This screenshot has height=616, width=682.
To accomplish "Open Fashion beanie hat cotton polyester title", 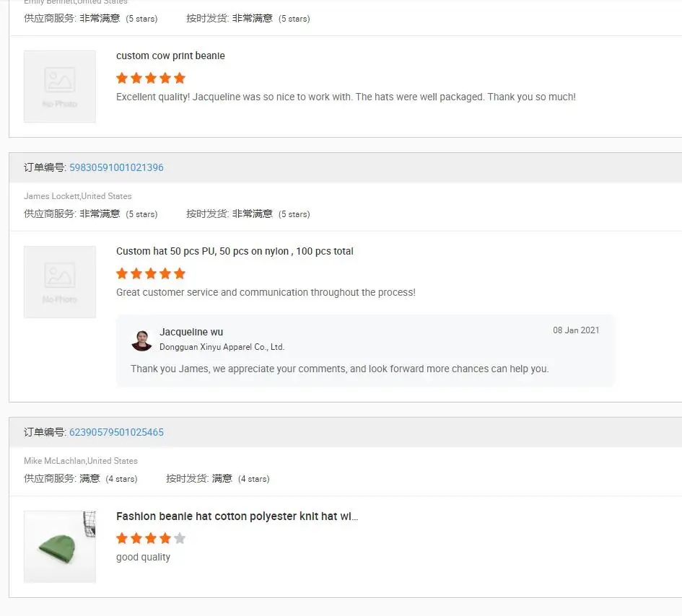I will (x=237, y=516).
